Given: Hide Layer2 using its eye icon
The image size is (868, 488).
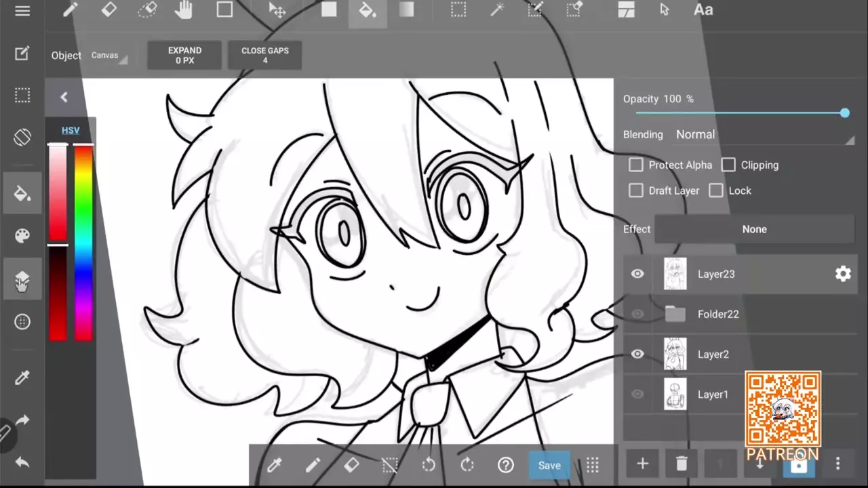Looking at the screenshot, I should click(637, 354).
